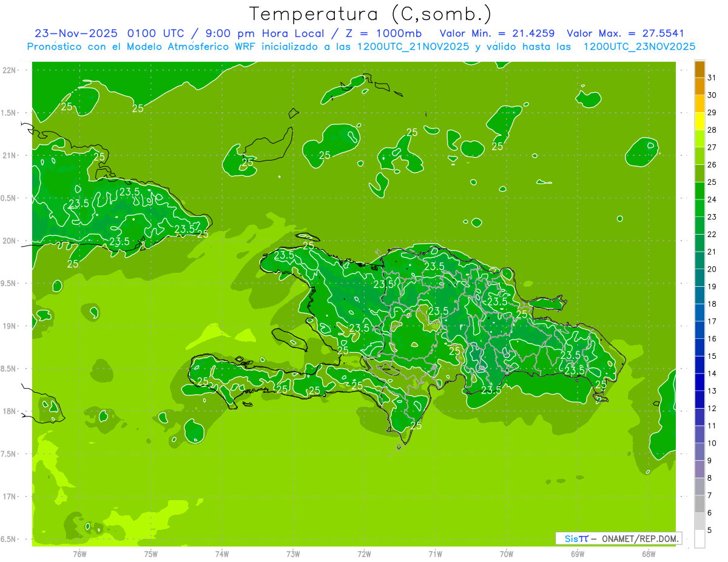Viewport: 728px width, 562px height.
Task: Click the 72W longitude axis label
Action: click(x=364, y=554)
